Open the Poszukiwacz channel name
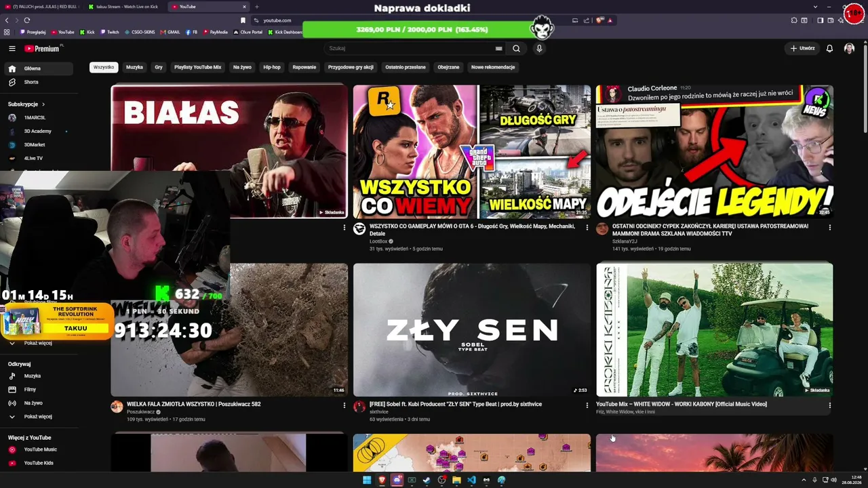The height and width of the screenshot is (488, 868). (141, 411)
